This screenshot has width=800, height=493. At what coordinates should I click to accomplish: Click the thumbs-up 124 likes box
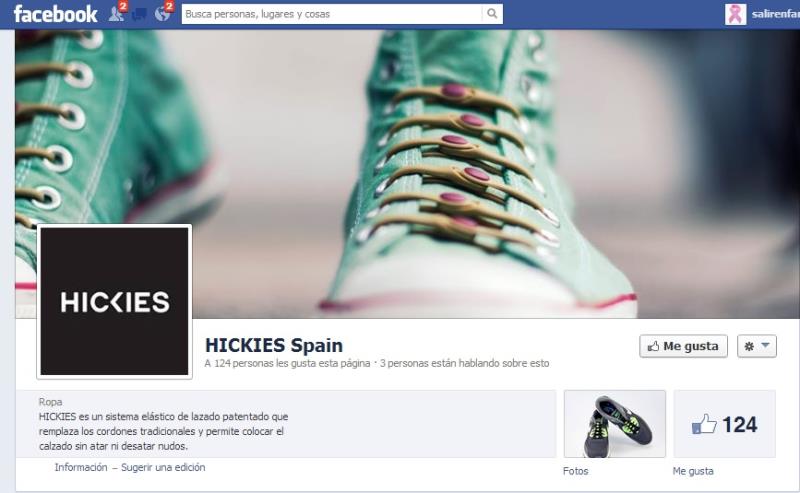tap(725, 424)
